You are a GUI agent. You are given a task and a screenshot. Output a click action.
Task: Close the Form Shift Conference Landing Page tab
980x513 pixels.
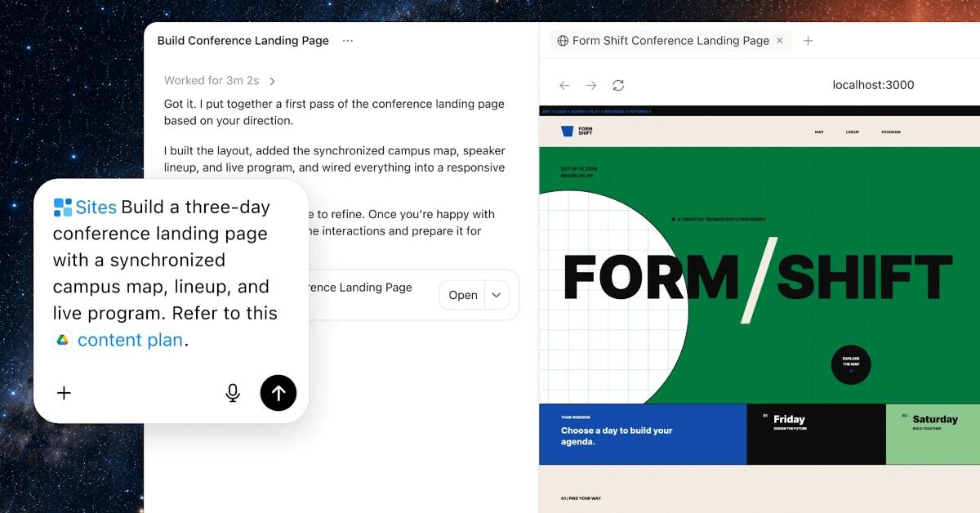tap(779, 40)
